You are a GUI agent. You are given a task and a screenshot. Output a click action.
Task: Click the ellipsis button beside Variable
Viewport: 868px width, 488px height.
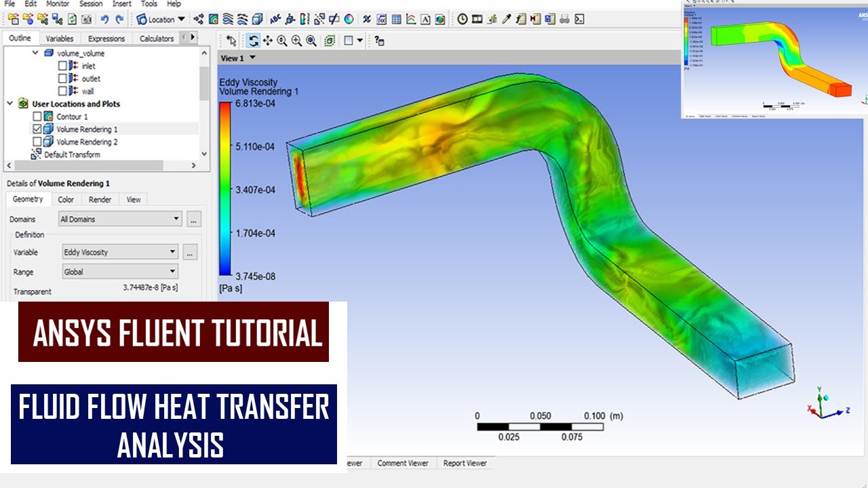click(x=191, y=253)
